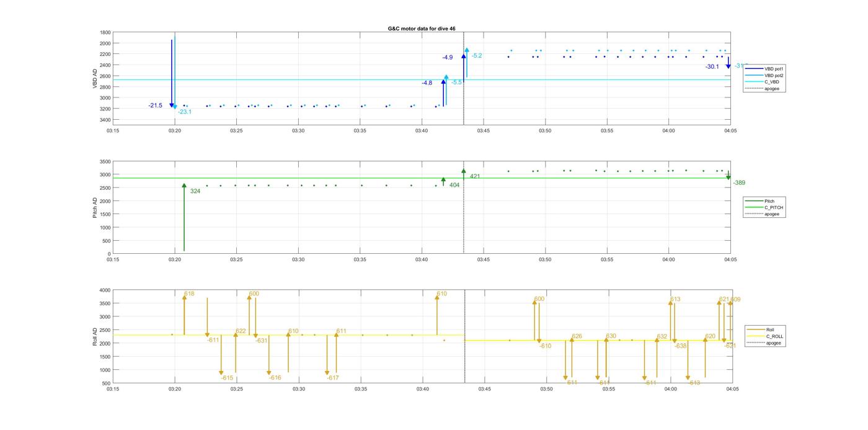This screenshot has width=868, height=430.
Task: Click the '-4.8' VBD data label
Action: 427,83
